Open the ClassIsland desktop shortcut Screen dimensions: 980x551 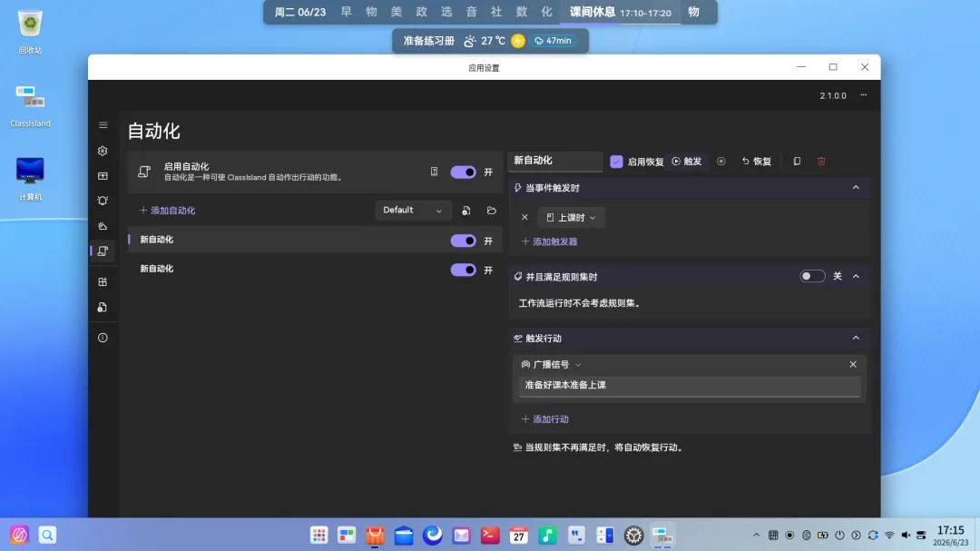point(30,106)
